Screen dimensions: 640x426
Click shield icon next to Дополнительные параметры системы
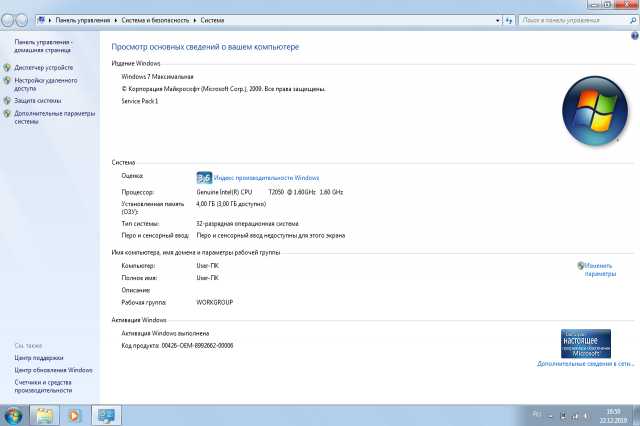click(x=7, y=113)
